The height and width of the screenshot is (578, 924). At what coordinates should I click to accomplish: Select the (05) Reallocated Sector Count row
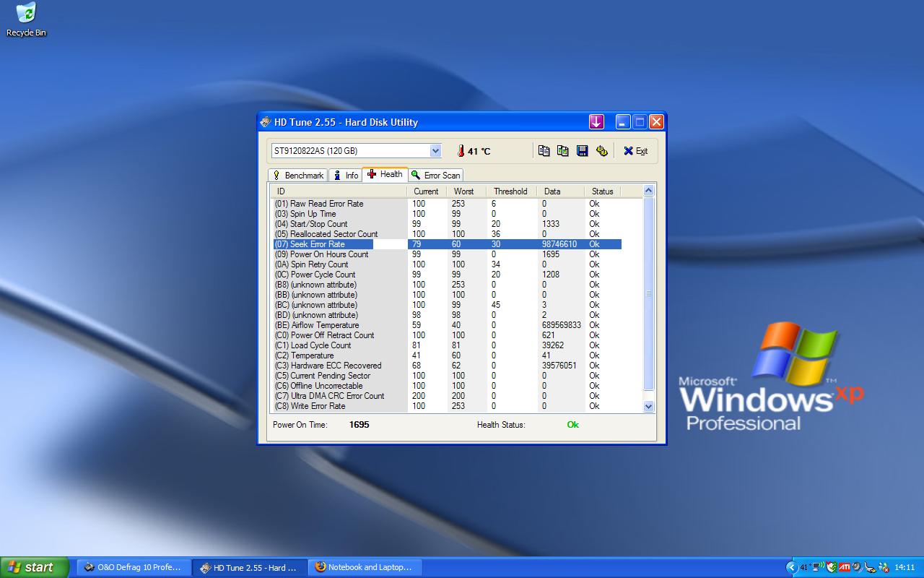point(447,234)
